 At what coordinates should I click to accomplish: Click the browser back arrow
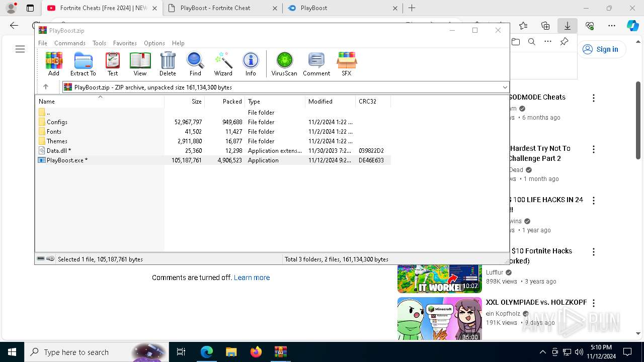tap(14, 26)
